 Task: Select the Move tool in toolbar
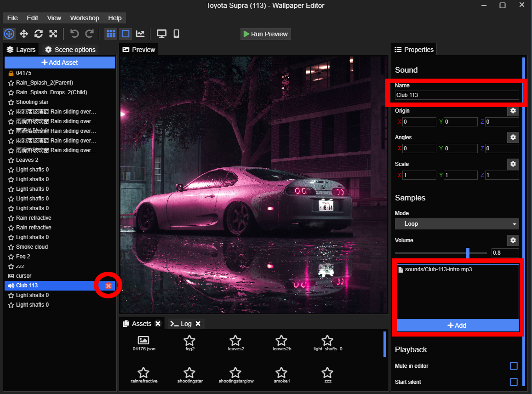(24, 34)
